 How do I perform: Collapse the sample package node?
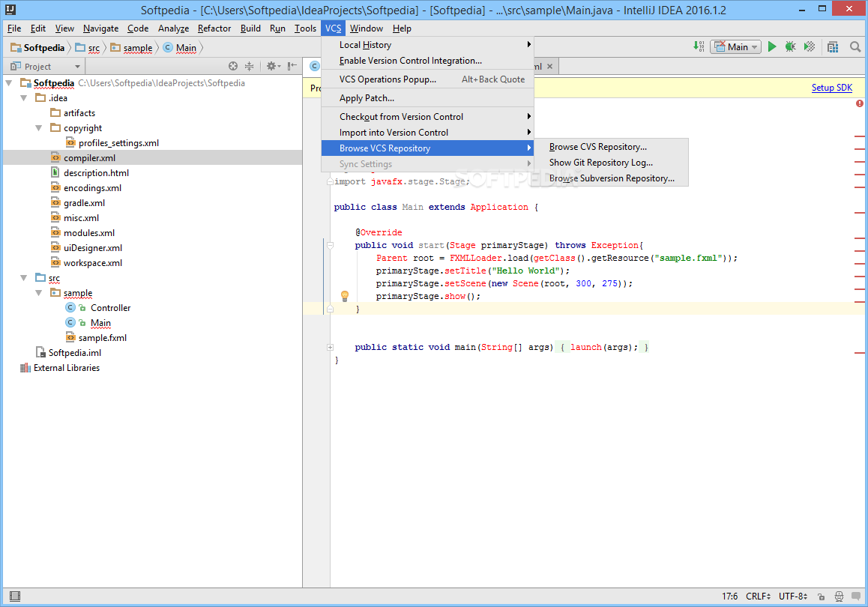coord(39,293)
